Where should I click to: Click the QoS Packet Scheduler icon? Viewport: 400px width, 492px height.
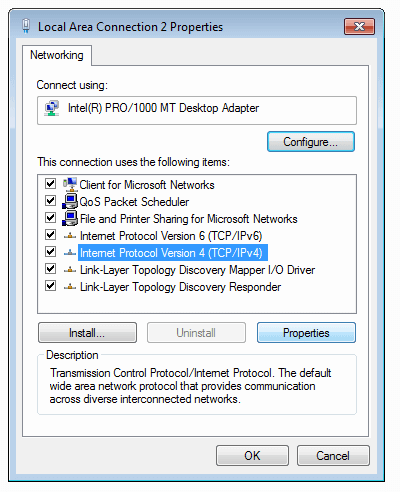point(70,201)
